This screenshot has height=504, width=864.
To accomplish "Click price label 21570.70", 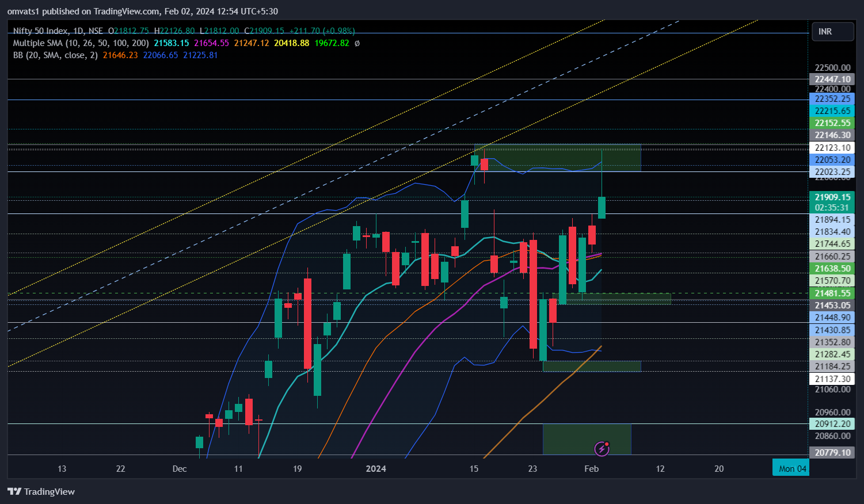I will click(832, 281).
